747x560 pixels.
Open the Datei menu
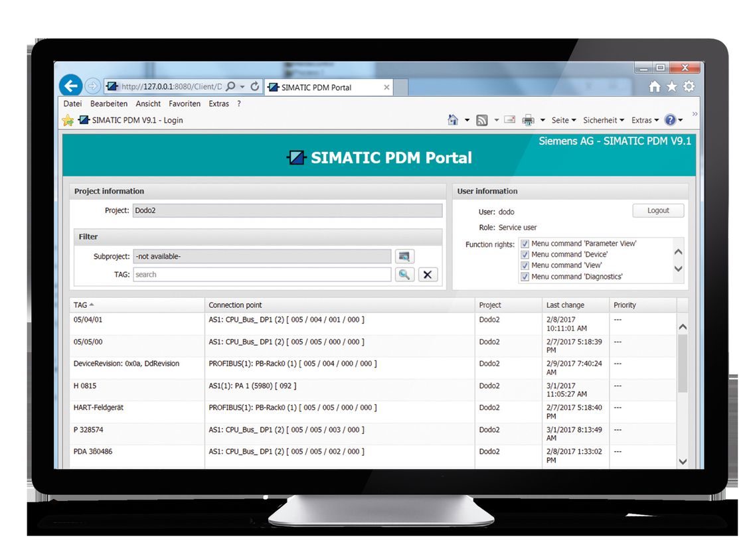[73, 104]
